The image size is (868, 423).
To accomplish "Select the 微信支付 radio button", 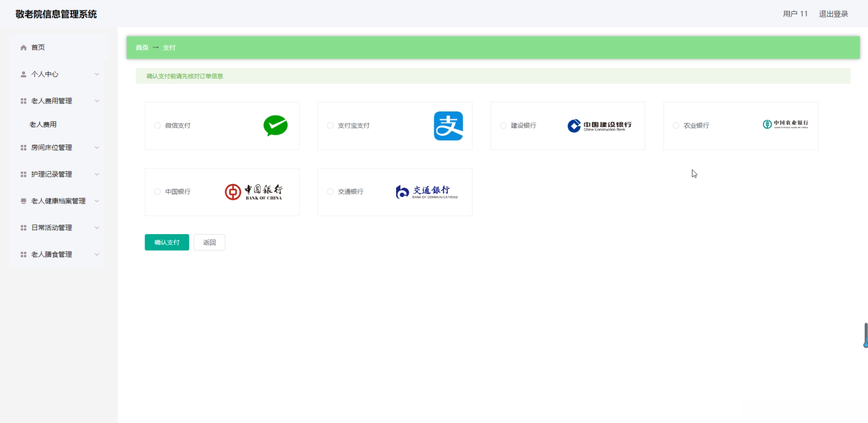I will pos(157,125).
